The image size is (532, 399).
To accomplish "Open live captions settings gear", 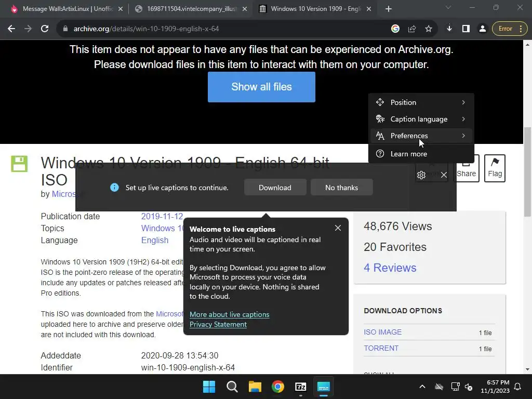I will [x=421, y=175].
